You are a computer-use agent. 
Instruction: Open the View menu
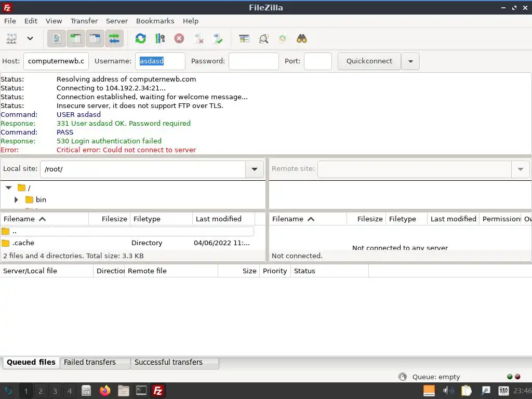(x=54, y=21)
